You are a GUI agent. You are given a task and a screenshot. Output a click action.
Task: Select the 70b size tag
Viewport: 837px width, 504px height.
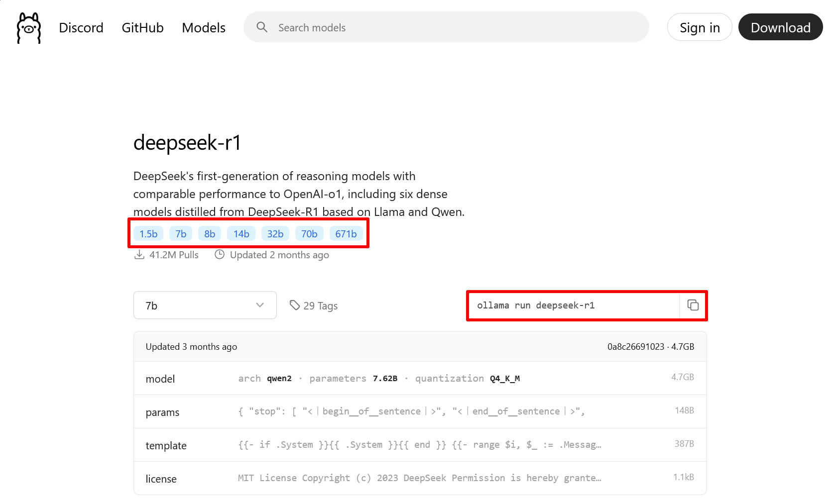tap(309, 233)
